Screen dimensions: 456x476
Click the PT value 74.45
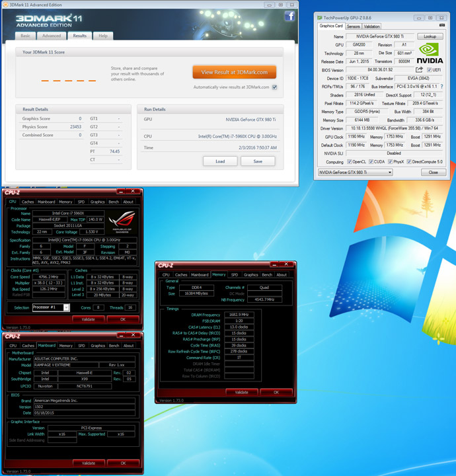click(115, 151)
